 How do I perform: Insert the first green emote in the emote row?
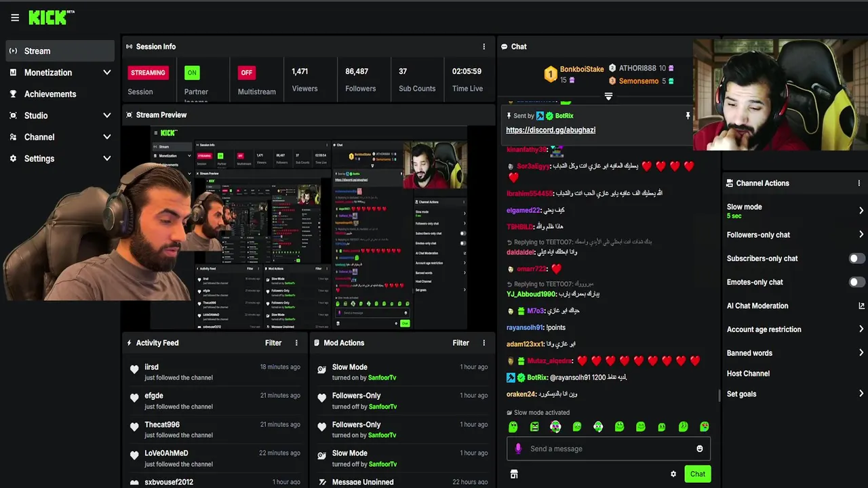[x=513, y=426]
